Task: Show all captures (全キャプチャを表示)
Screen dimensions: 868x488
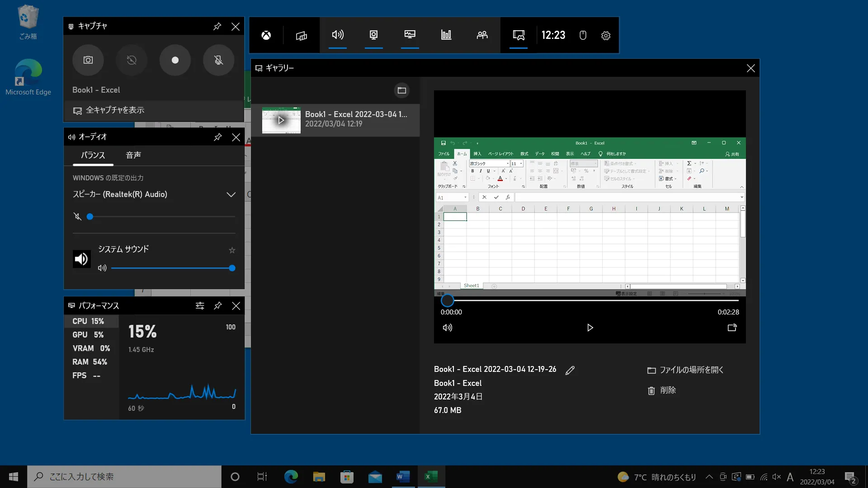Action: (154, 110)
